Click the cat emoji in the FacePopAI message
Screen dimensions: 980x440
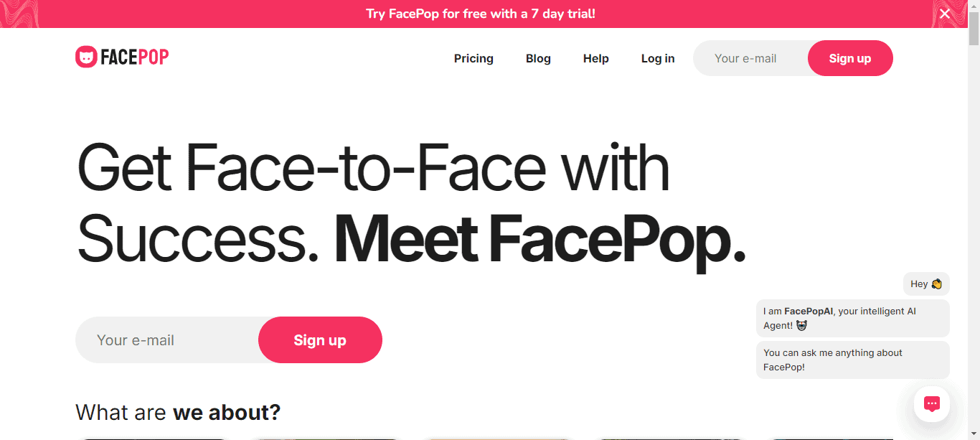(x=801, y=325)
